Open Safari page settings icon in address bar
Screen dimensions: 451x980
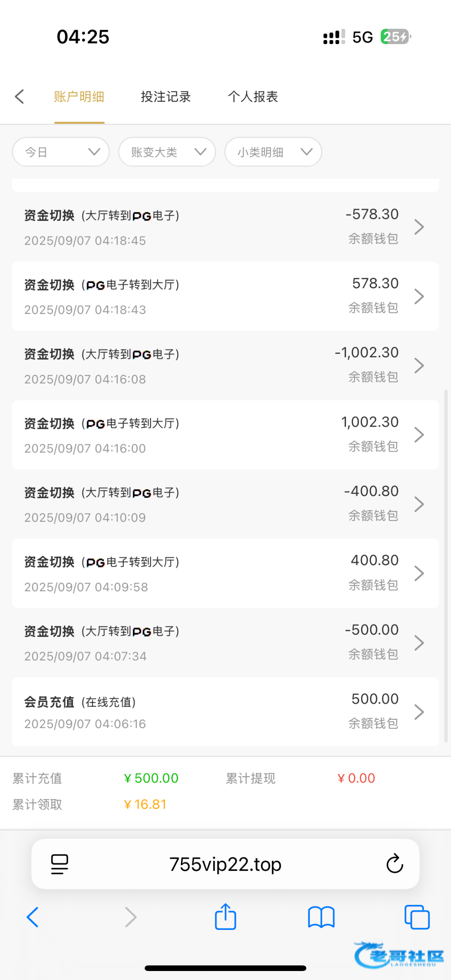[x=60, y=864]
